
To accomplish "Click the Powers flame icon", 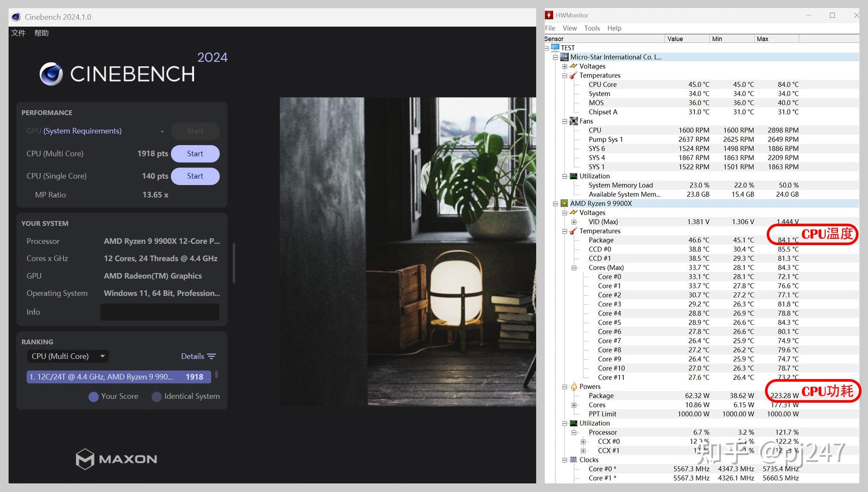I will click(574, 386).
